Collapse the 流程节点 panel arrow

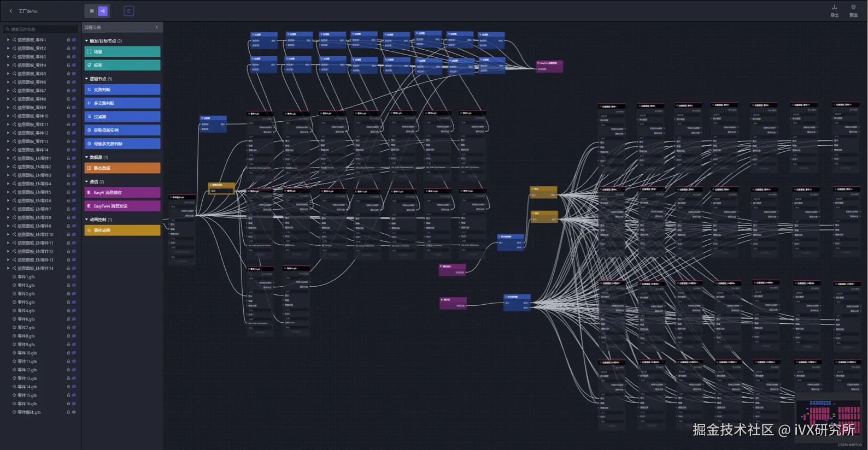pos(157,27)
